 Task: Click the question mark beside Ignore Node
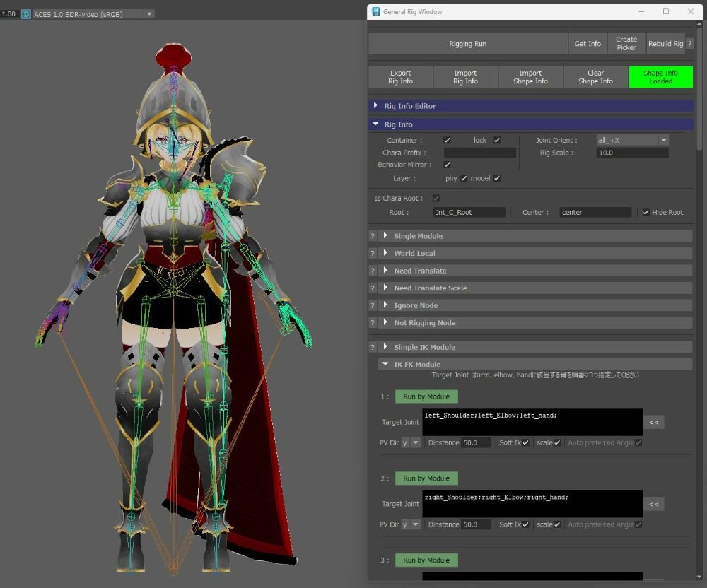click(x=373, y=306)
